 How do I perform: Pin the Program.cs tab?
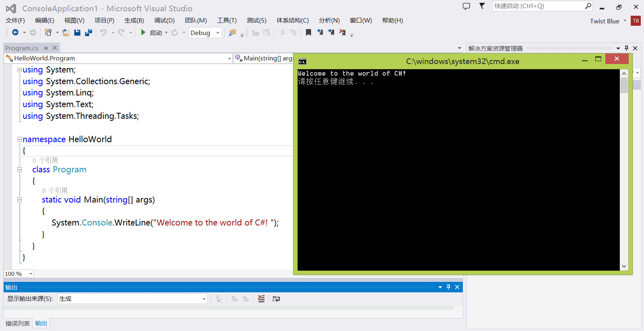pyautogui.click(x=46, y=48)
